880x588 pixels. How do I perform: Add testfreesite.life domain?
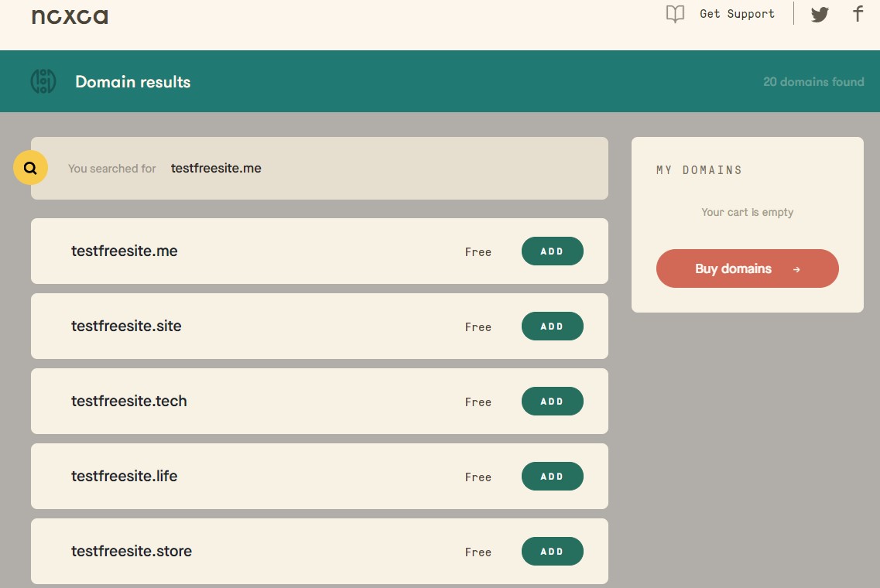tap(552, 477)
